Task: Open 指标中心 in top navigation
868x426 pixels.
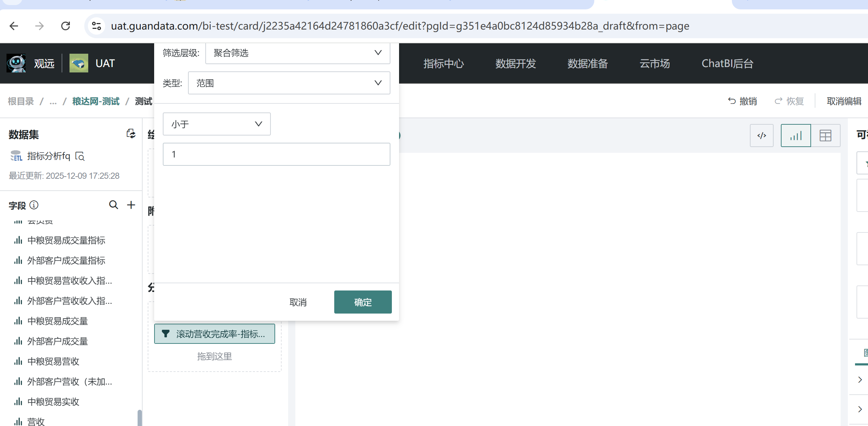Action: [443, 64]
